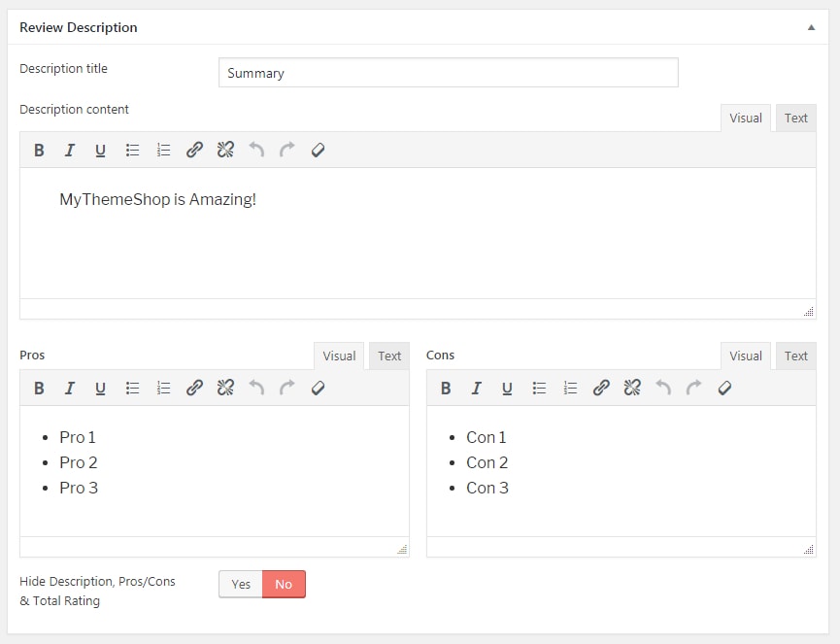Viewport: 840px width, 644px height.
Task: Redo icon in Pros toolbar
Action: click(x=287, y=388)
